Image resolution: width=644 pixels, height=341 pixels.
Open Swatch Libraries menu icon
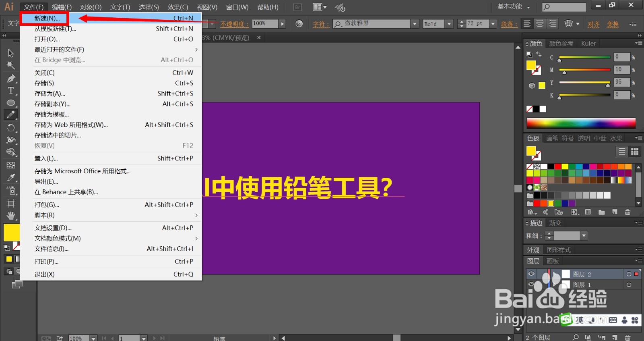(532, 212)
